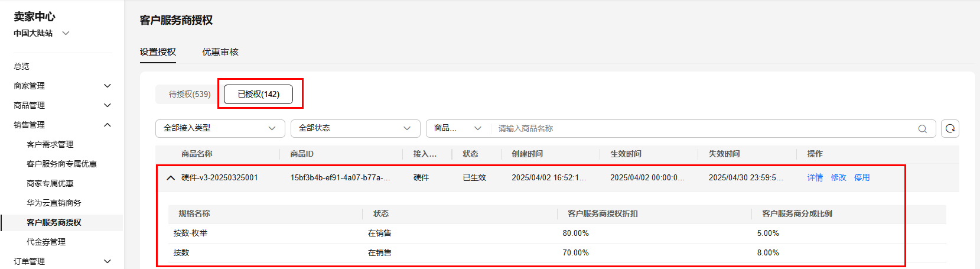The height and width of the screenshot is (269, 980).
Task: Open 客户服务商授权 menu item
Action: click(x=54, y=222)
